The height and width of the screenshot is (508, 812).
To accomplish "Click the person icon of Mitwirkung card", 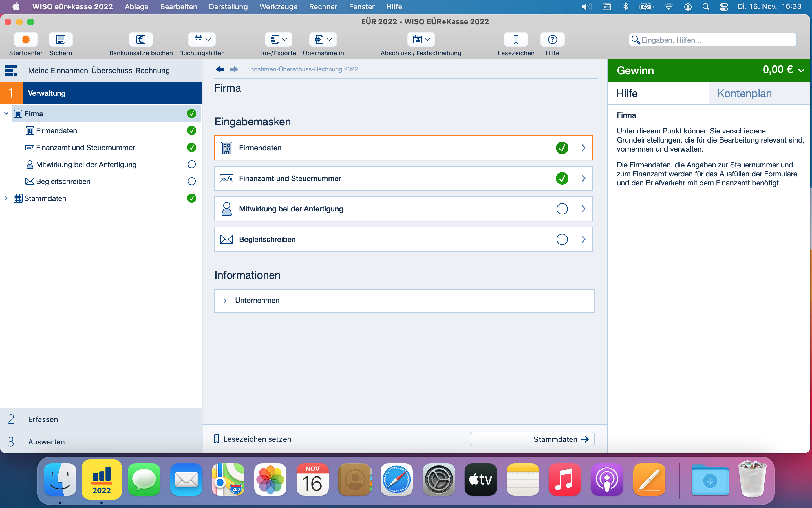I will click(226, 209).
